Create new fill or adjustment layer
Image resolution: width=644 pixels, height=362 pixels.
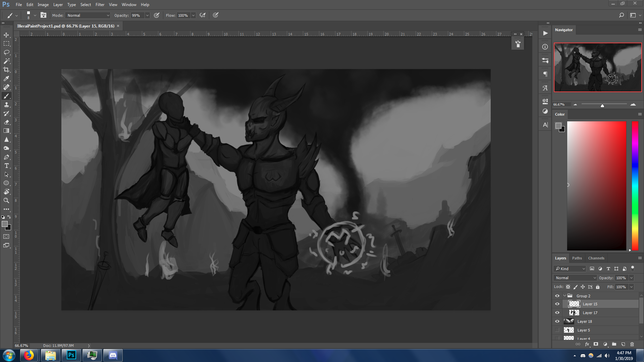click(x=605, y=344)
